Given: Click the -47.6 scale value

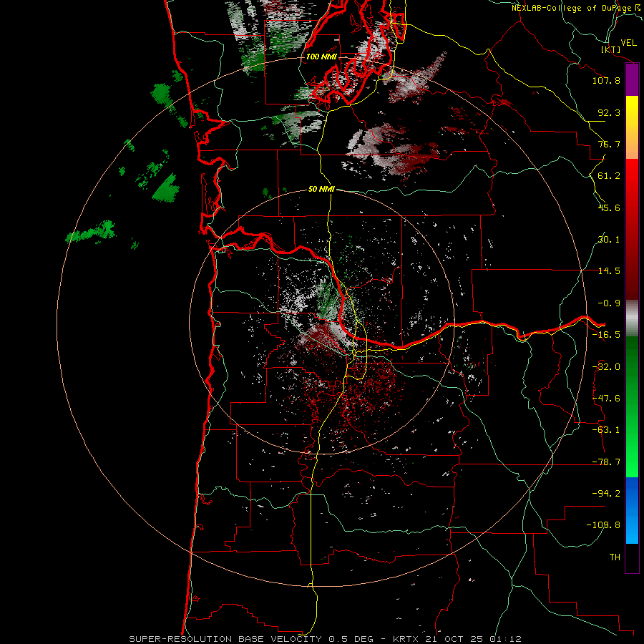Looking at the screenshot, I should coord(606,399).
